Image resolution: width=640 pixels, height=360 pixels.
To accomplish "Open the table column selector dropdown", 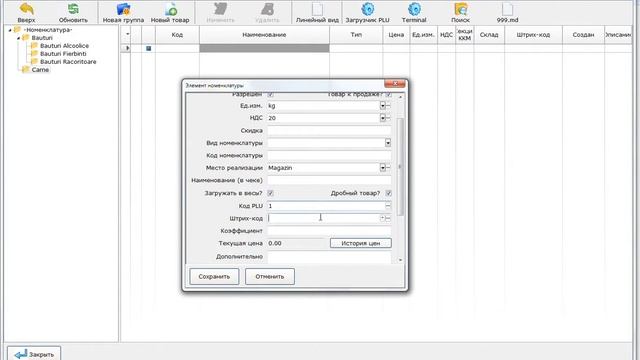I will click(127, 34).
